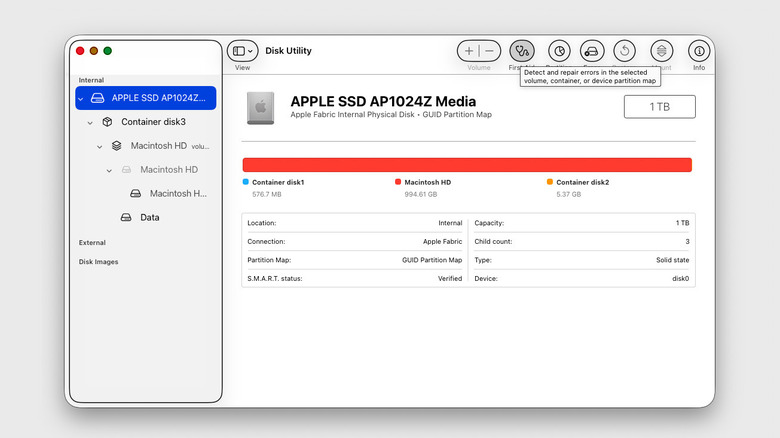Click the drive icon on the selected APPLE SSD row

pos(98,98)
